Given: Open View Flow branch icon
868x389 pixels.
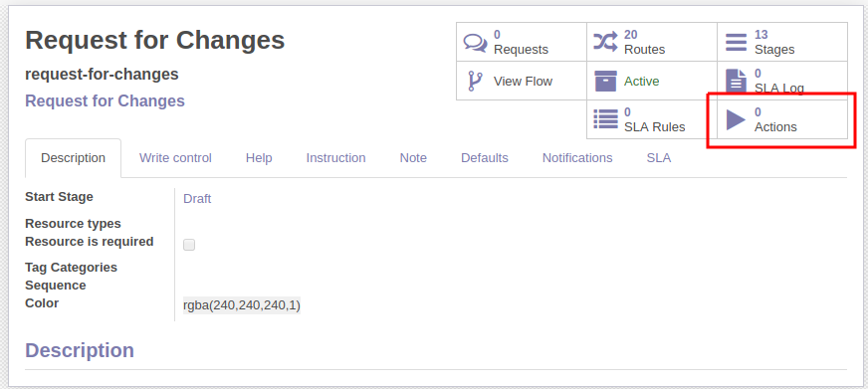Looking at the screenshot, I should pos(475,81).
